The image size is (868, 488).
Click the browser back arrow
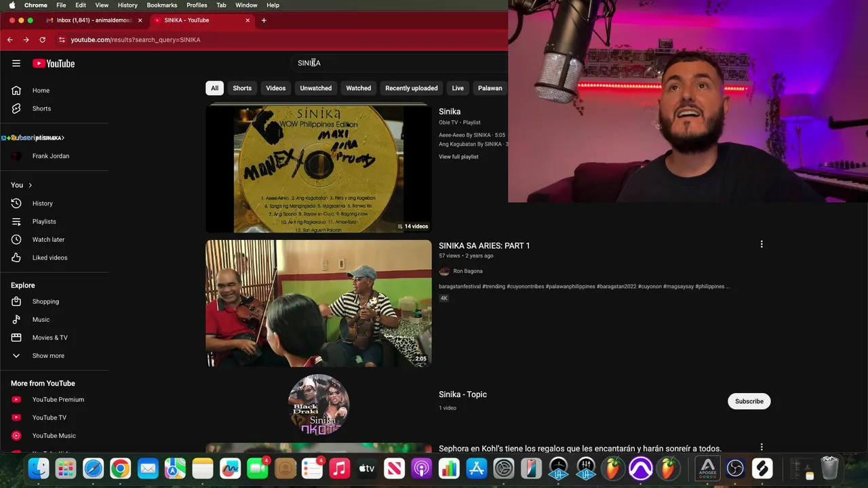9,40
